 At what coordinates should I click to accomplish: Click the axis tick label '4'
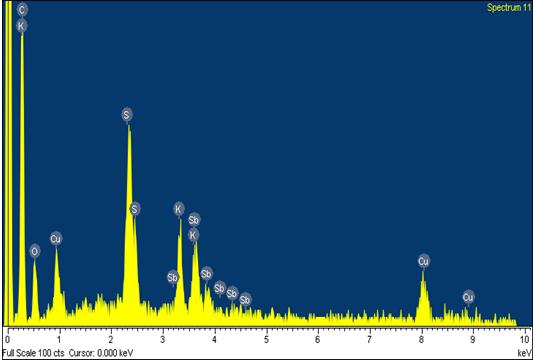(214, 339)
